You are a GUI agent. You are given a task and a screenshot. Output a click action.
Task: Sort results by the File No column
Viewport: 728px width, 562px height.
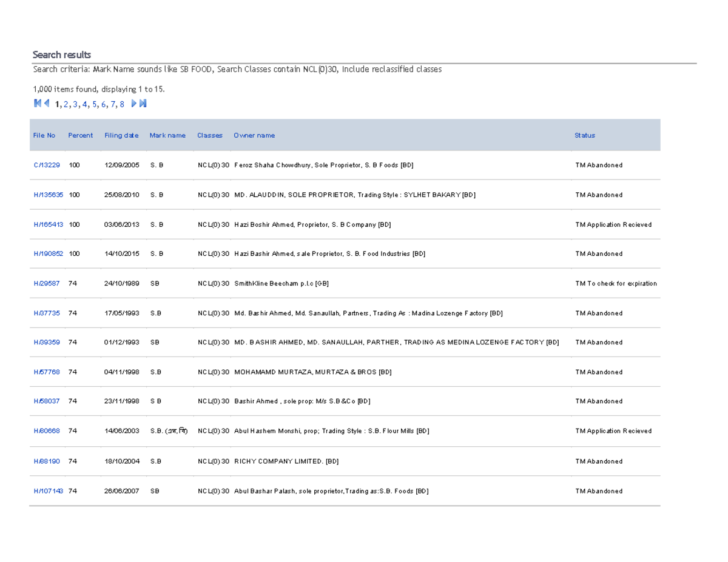[44, 135]
